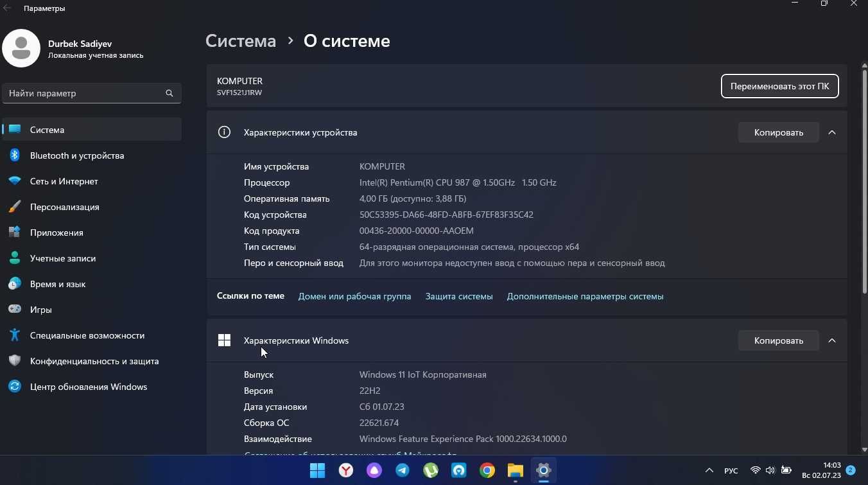This screenshot has width=868, height=485.
Task: Open the clock and date 14:03
Action: pos(821,470)
